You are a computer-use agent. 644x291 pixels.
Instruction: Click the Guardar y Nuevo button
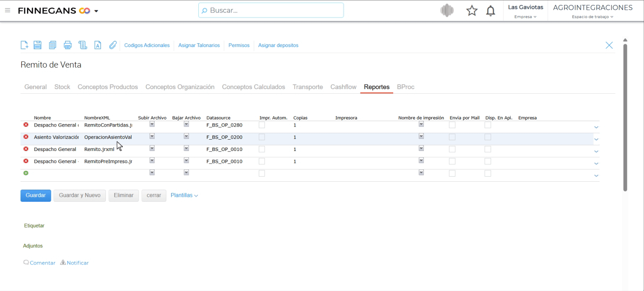coord(80,196)
